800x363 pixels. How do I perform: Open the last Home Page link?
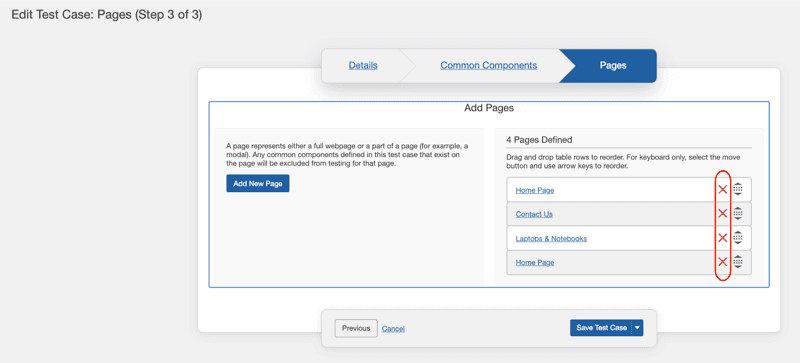(535, 262)
